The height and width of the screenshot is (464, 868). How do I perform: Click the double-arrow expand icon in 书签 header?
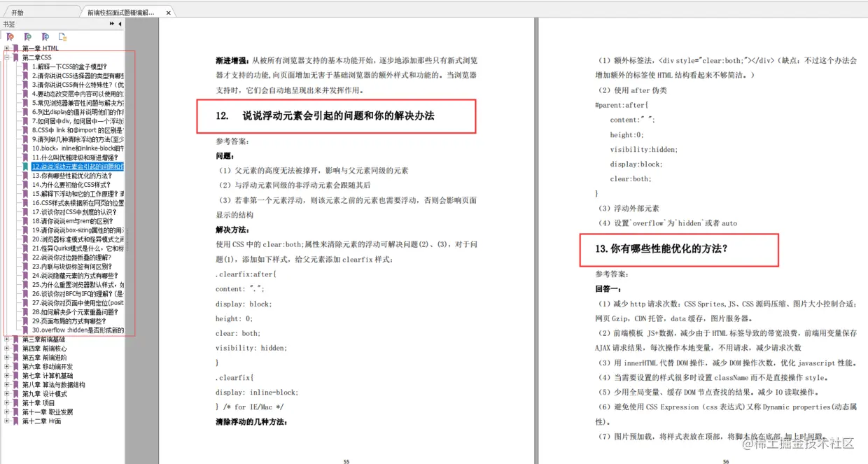112,24
